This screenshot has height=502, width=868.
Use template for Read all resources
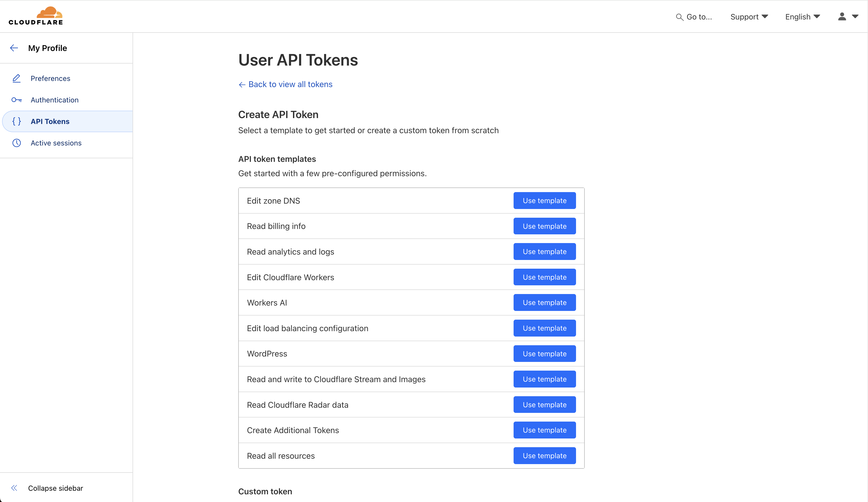(544, 455)
